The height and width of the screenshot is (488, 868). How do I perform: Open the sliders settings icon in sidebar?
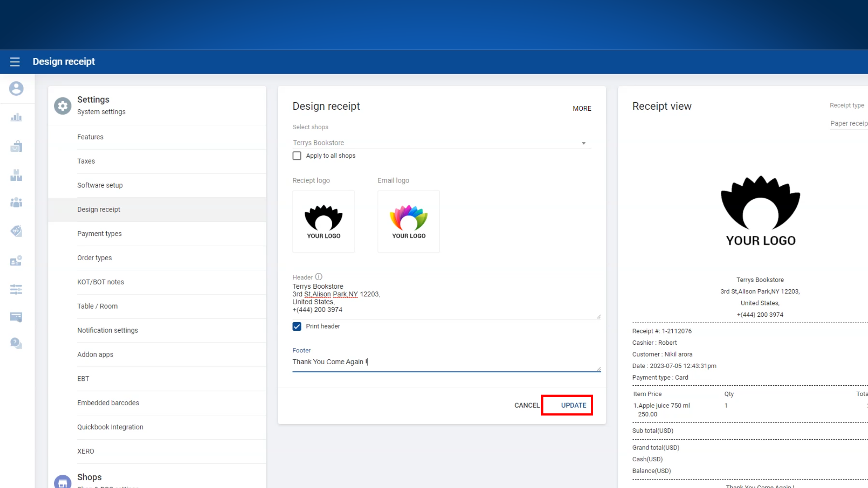click(x=16, y=290)
